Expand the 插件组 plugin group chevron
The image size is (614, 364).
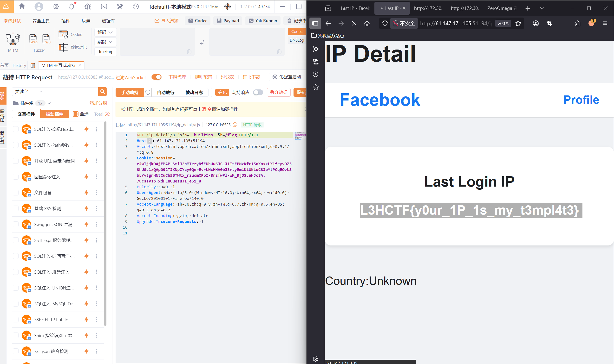tap(49, 103)
